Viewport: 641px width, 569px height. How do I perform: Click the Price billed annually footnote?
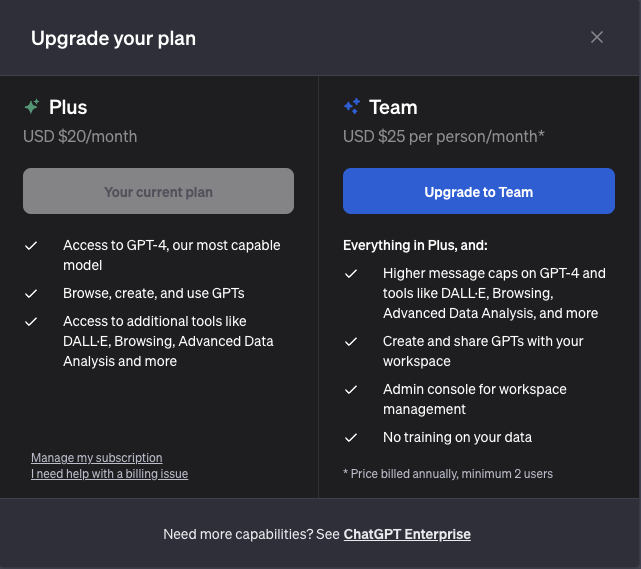(x=448, y=474)
